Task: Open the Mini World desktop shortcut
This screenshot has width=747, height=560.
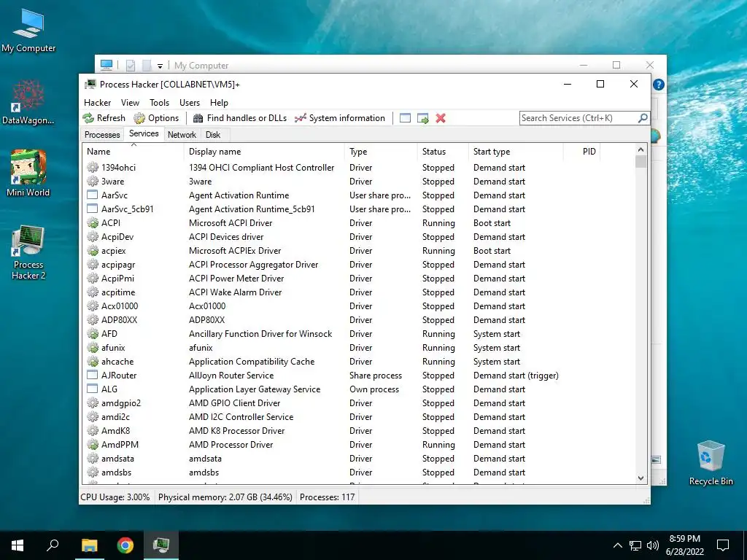Action: (28, 174)
